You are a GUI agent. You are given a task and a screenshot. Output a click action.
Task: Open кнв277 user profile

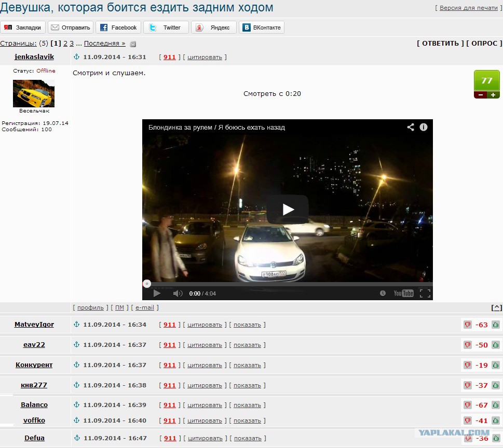pyautogui.click(x=34, y=385)
